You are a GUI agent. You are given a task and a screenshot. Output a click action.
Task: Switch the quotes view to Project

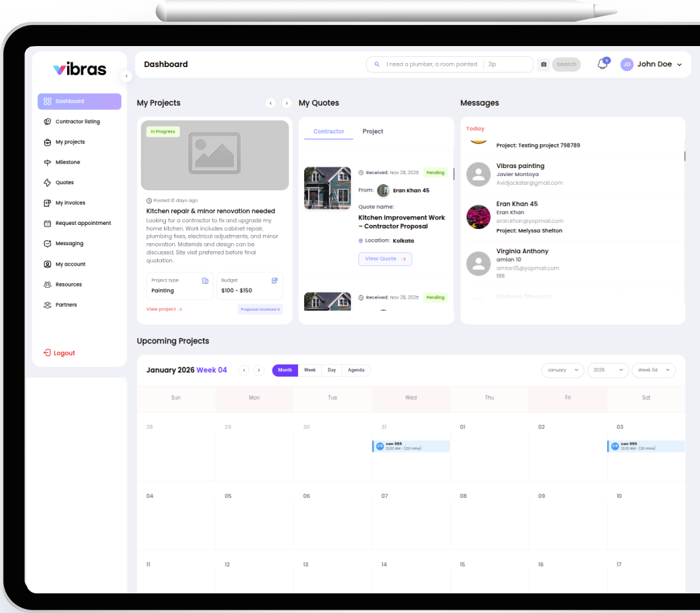point(373,131)
